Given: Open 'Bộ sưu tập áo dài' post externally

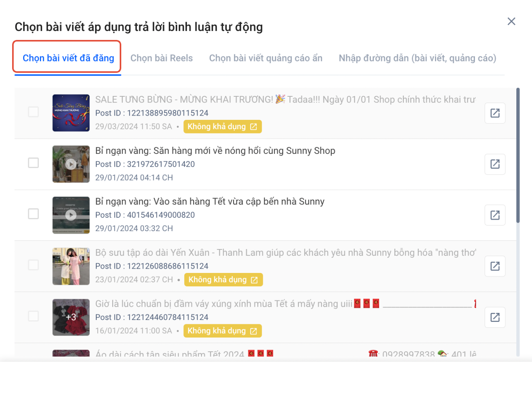Looking at the screenshot, I should (x=495, y=266).
